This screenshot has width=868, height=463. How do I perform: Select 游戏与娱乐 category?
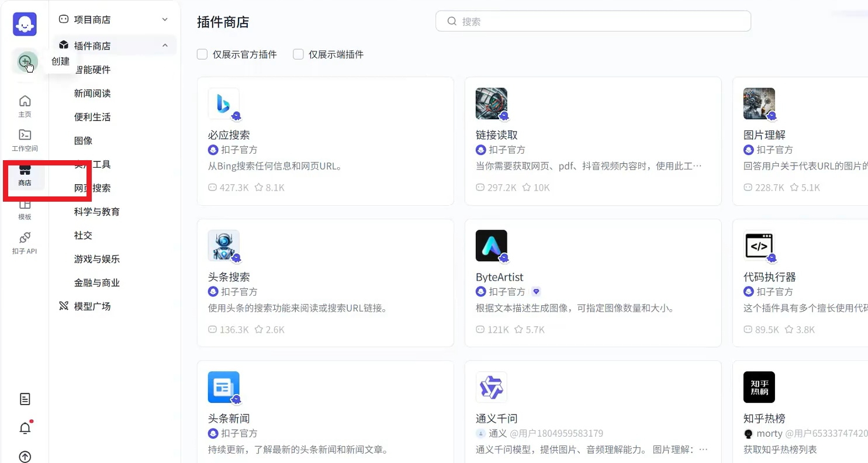[x=97, y=259]
